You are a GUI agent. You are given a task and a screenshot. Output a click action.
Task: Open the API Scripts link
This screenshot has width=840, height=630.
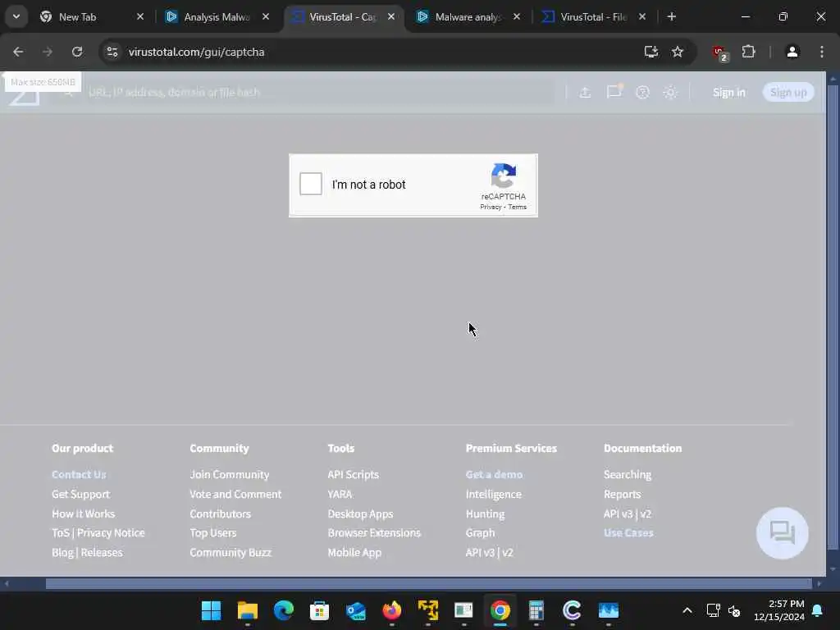click(353, 474)
